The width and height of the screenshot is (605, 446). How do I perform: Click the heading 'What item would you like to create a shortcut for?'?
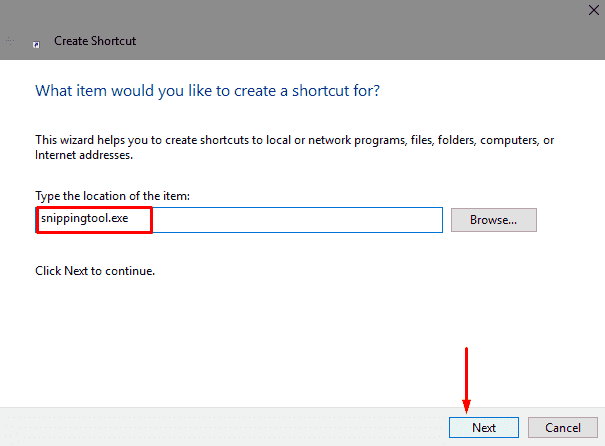click(x=208, y=91)
